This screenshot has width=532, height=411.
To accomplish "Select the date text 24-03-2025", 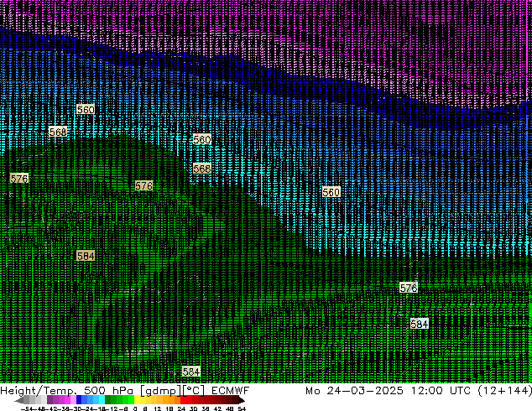I will tap(365, 391).
